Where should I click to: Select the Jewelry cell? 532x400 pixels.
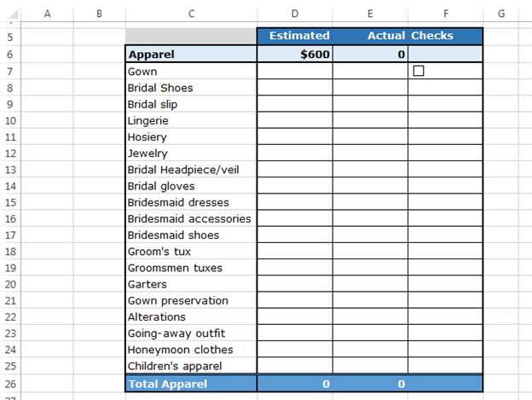click(191, 153)
